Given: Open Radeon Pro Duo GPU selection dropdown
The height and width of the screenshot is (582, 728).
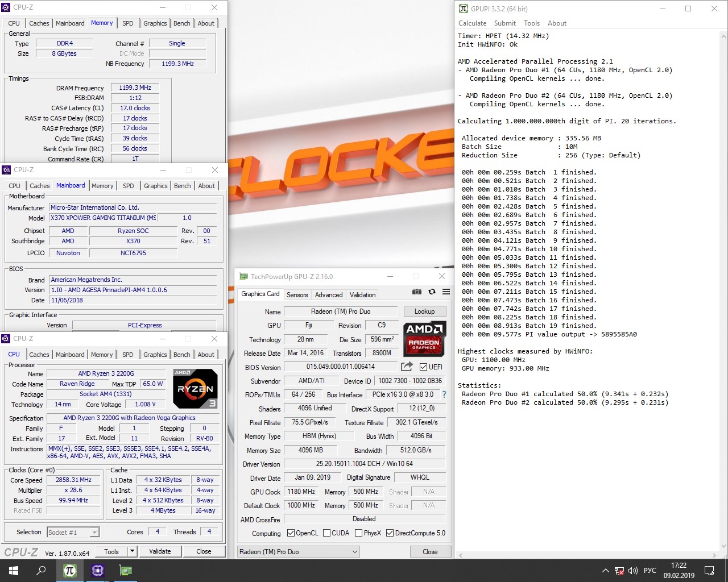Looking at the screenshot, I should click(x=299, y=552).
